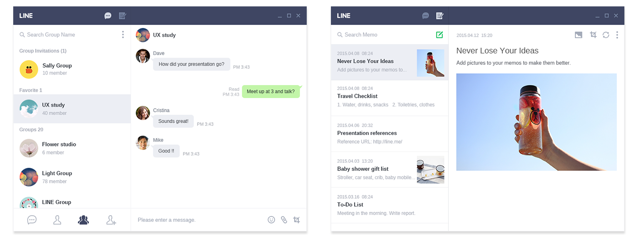Switch to the Chats list tab
The image size is (644, 245).
click(x=32, y=220)
